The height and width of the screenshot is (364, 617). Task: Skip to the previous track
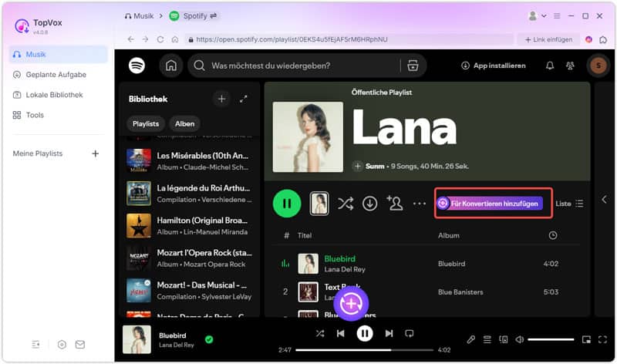[340, 334]
